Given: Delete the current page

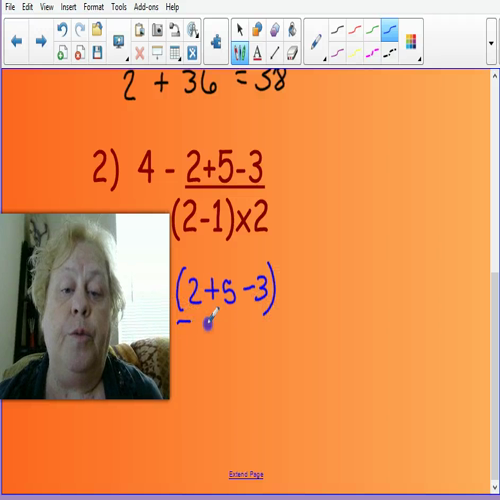Looking at the screenshot, I should 80,53.
